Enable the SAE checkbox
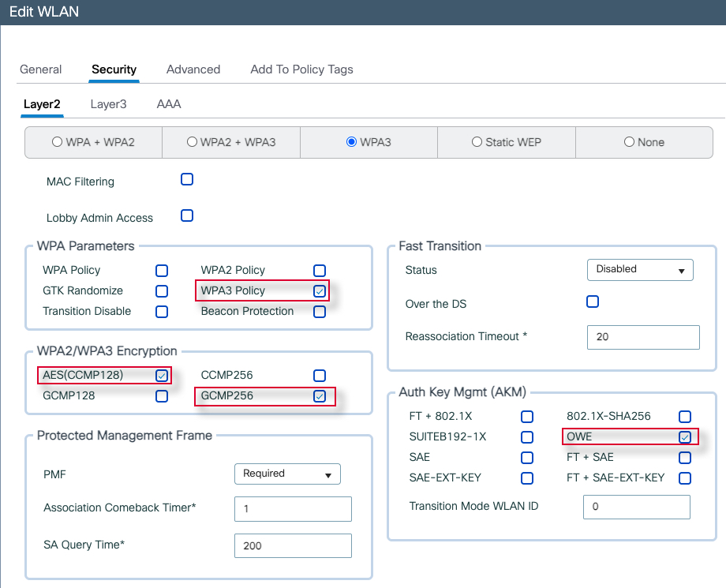The image size is (726, 588). pyautogui.click(x=527, y=458)
